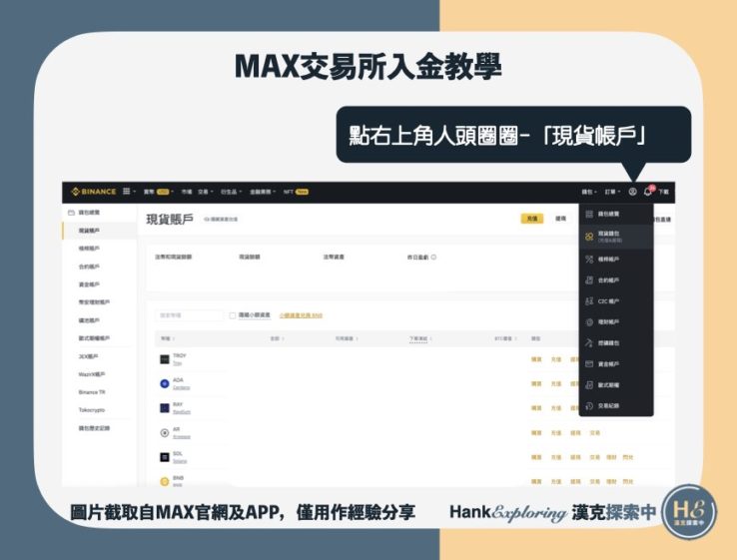This screenshot has height=560, width=737.
Task: Click the earn account icon in dropdown
Action: 589,322
